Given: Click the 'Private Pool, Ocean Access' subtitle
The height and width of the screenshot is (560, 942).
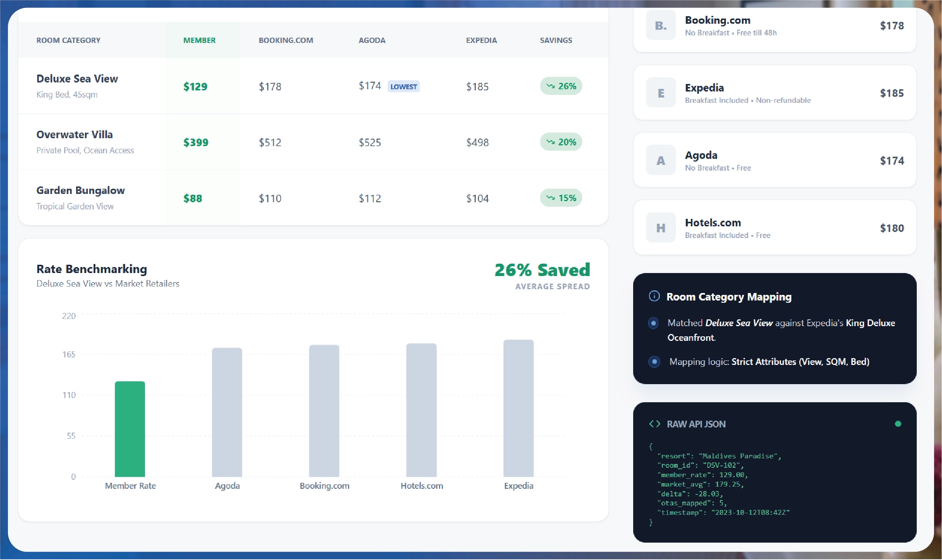Looking at the screenshot, I should pyautogui.click(x=85, y=151).
